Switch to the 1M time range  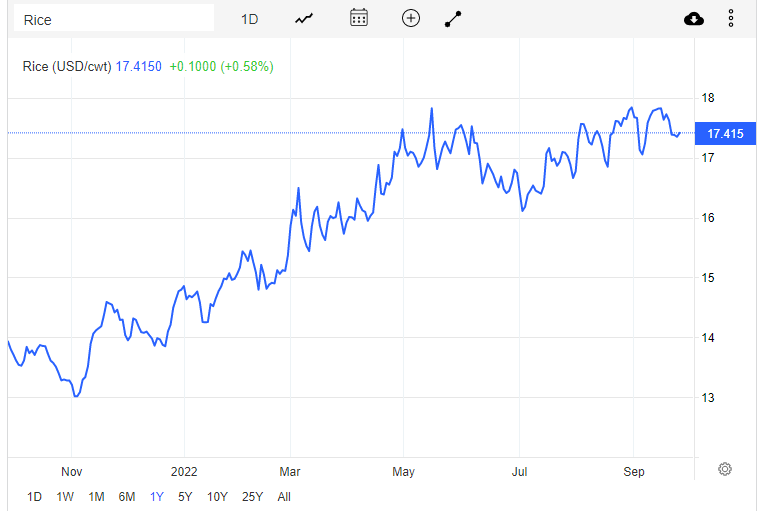pyautogui.click(x=96, y=497)
